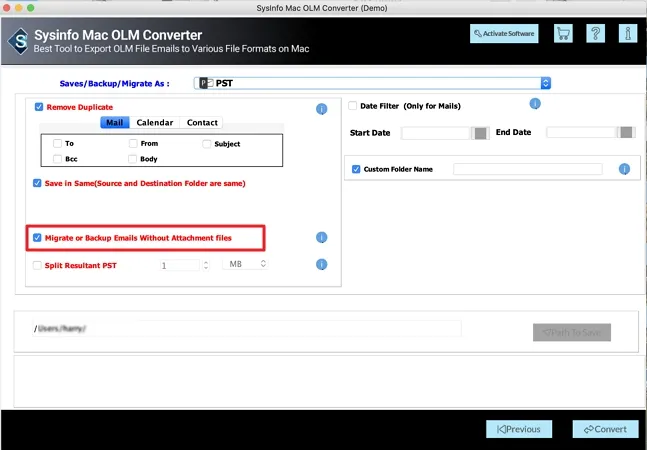Tick the Subject field checkbox
Screen dimensions: 647x450
207,144
